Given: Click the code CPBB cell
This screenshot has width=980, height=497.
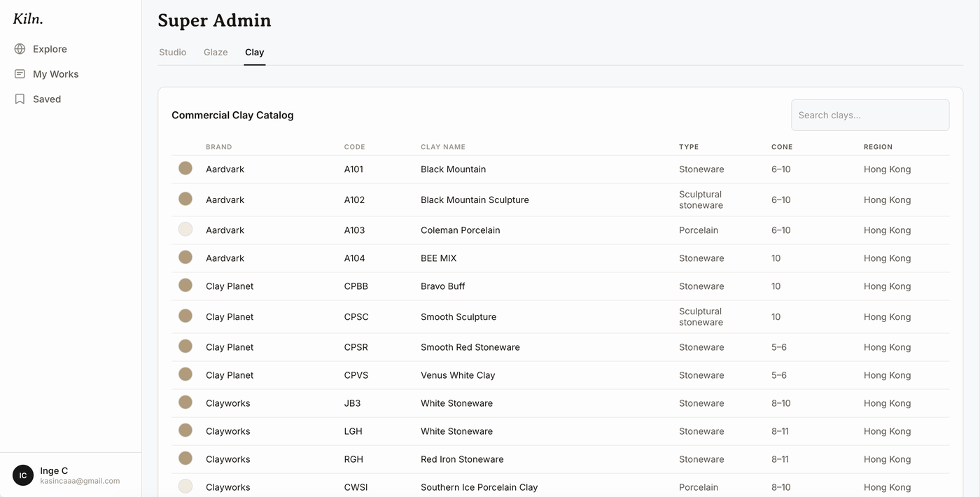Looking at the screenshot, I should pyautogui.click(x=356, y=286).
